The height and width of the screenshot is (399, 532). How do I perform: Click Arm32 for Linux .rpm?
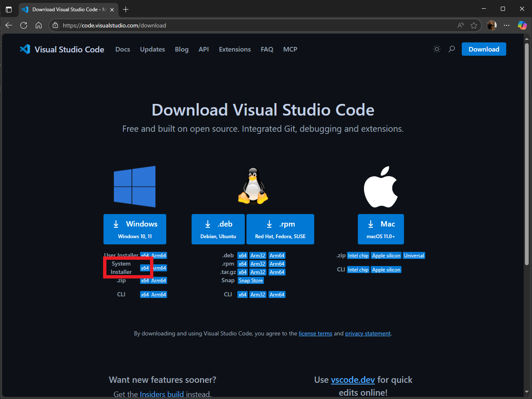tap(258, 264)
